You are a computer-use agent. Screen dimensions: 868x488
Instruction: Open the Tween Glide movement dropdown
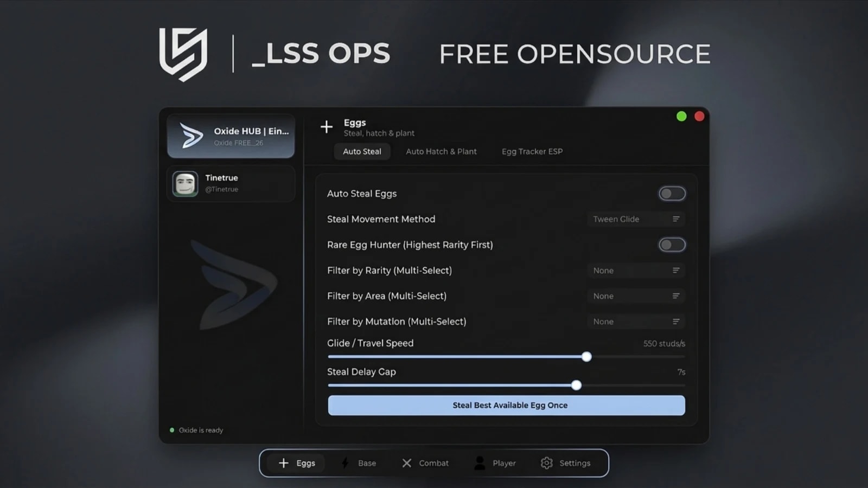pyautogui.click(x=636, y=219)
